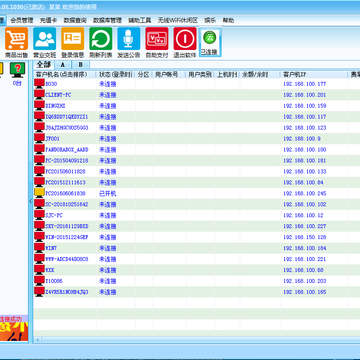Click the green 已连接 cloud status icon
Viewport: 360px width, 360px height.
pos(210,42)
